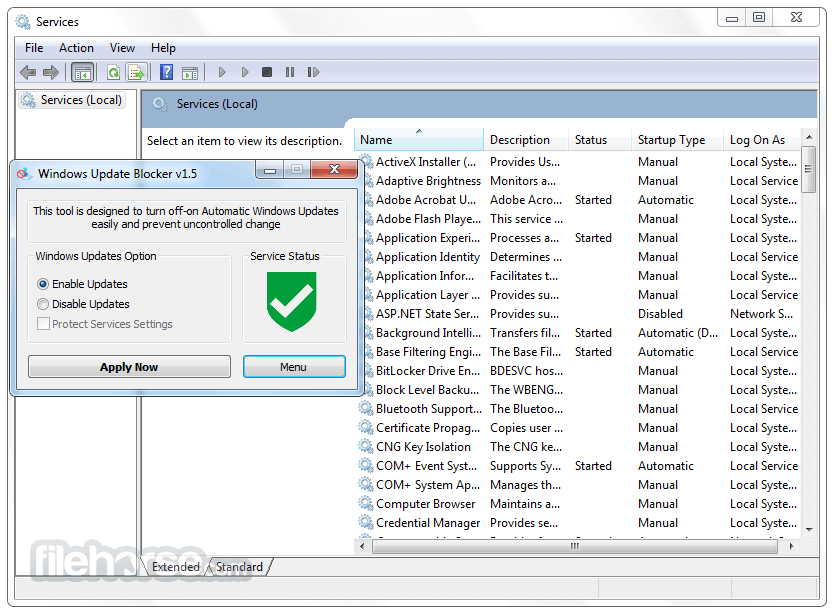Viewport: 834px width, 612px height.
Task: Minimize the Windows Update Blocker window
Action: point(270,170)
